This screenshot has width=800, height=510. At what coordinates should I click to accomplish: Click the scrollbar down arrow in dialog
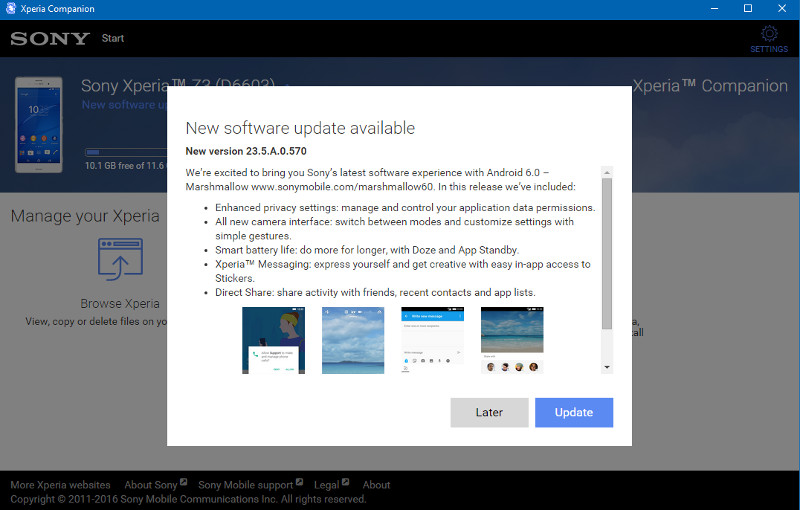607,368
